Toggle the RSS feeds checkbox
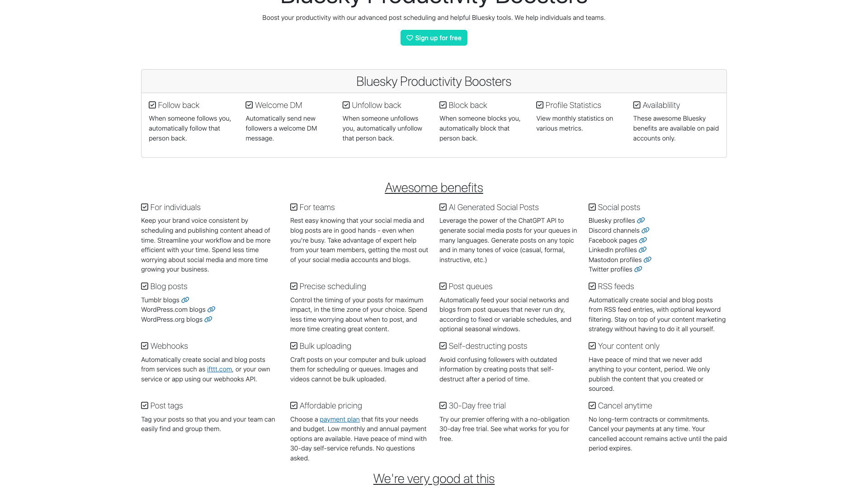This screenshot has width=868, height=488. tap(592, 286)
